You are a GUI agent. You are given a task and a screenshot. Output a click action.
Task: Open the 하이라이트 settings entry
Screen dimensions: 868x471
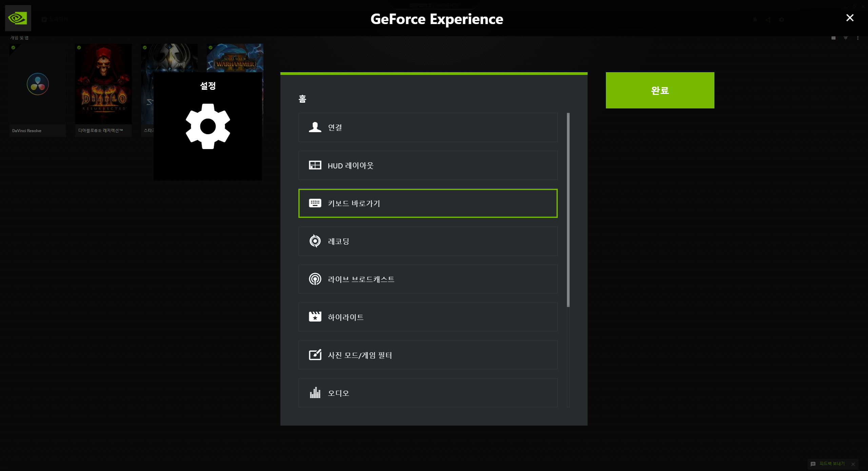[x=428, y=317]
